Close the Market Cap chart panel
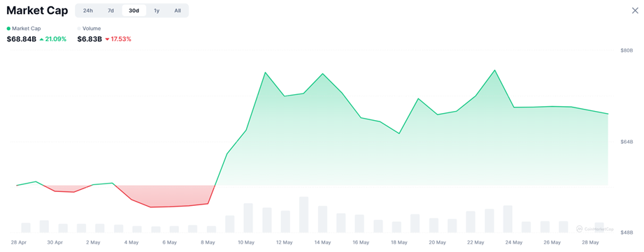Screen dimensions: 644x252 pyautogui.click(x=635, y=10)
